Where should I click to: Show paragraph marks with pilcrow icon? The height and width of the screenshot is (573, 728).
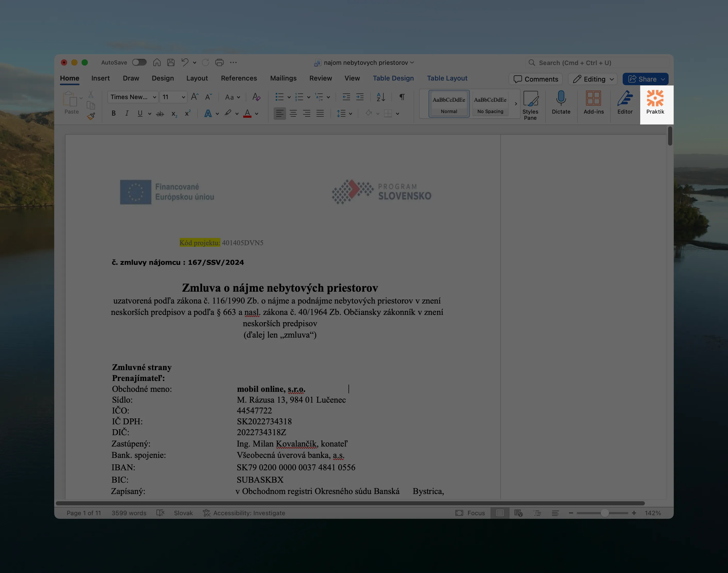pos(402,97)
